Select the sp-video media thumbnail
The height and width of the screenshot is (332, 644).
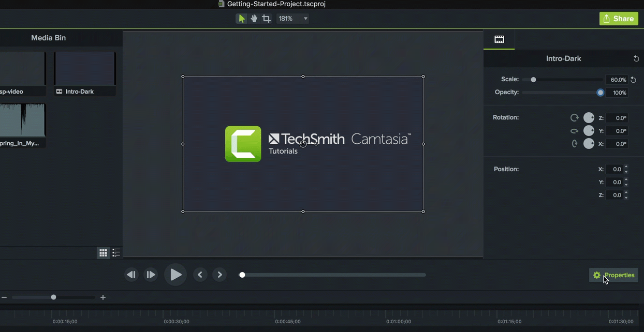point(23,68)
